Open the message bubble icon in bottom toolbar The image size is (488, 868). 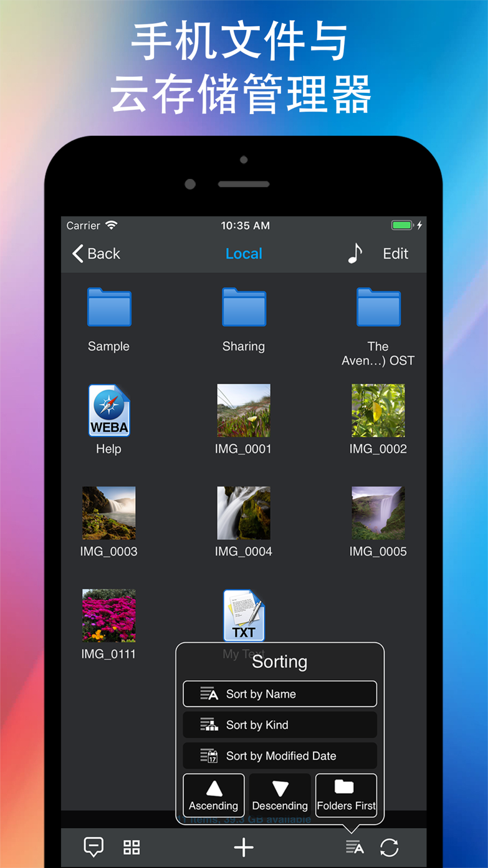[93, 847]
